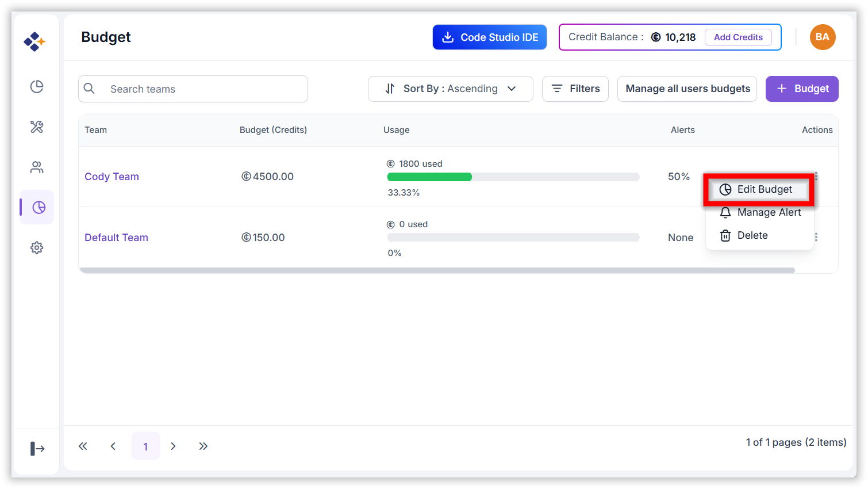Open the dashboard pie chart sidebar icon

click(x=37, y=86)
